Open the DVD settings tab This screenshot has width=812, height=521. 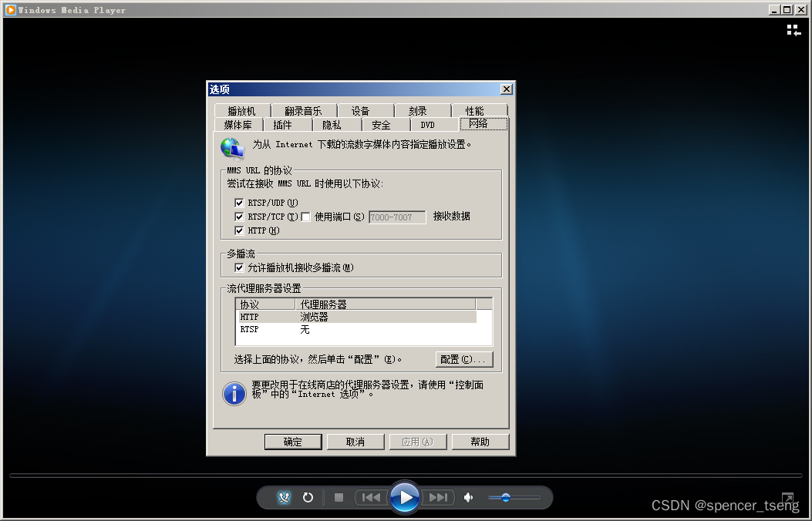click(x=428, y=123)
